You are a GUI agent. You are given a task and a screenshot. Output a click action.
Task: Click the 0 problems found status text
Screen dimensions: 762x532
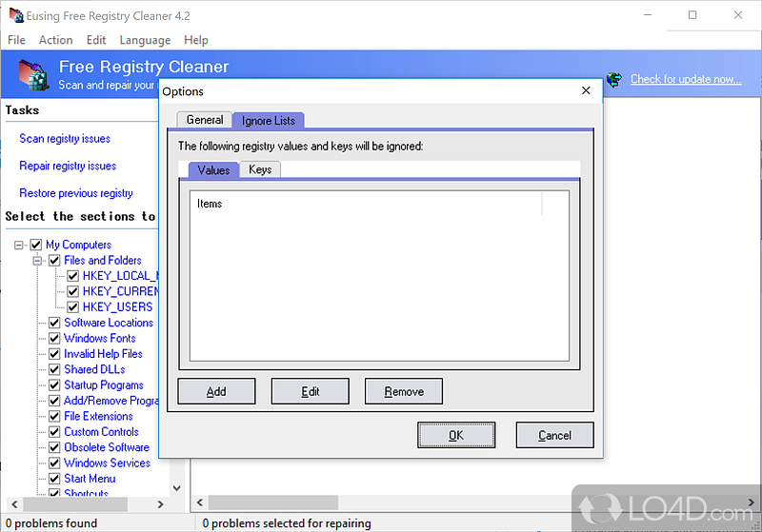tap(51, 523)
